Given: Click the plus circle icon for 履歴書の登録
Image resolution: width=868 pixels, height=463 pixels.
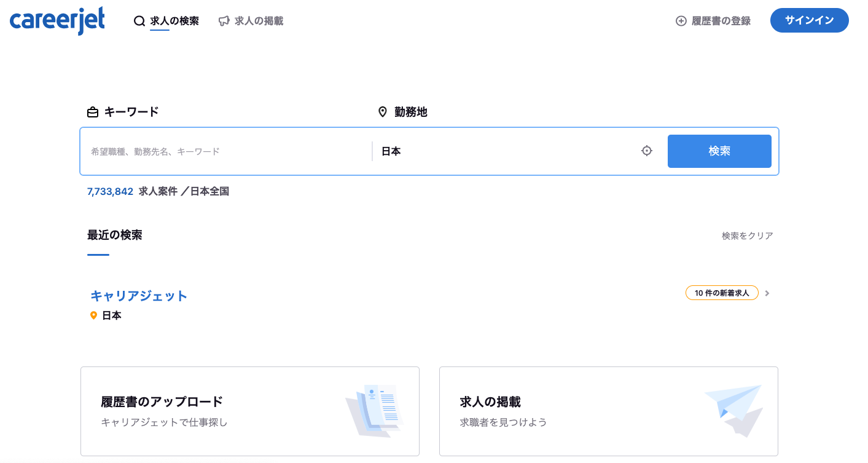Looking at the screenshot, I should [681, 21].
